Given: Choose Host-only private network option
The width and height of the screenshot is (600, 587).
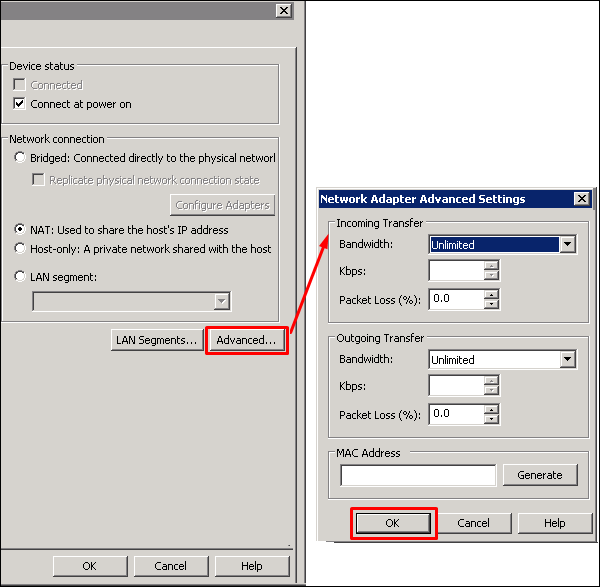Looking at the screenshot, I should coord(20,249).
